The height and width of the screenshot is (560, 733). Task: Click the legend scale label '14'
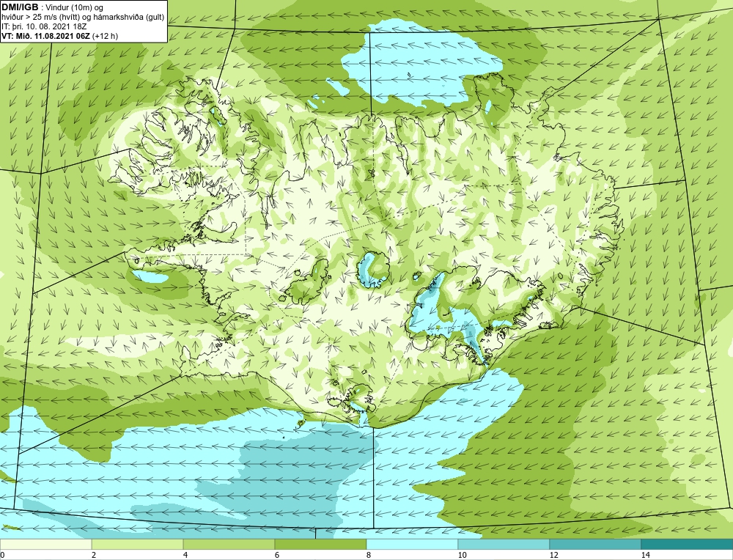point(646,555)
